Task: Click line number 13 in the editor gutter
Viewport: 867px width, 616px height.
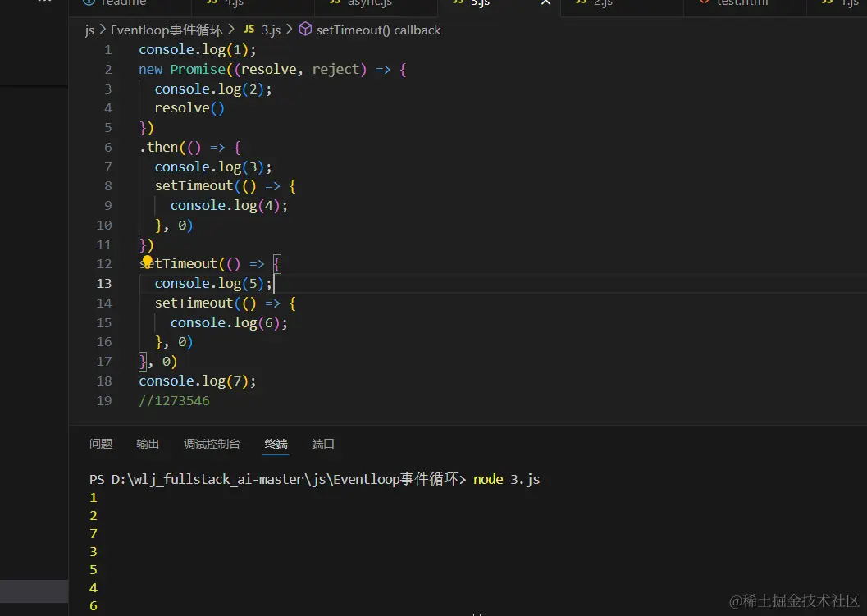Action: 104,283
